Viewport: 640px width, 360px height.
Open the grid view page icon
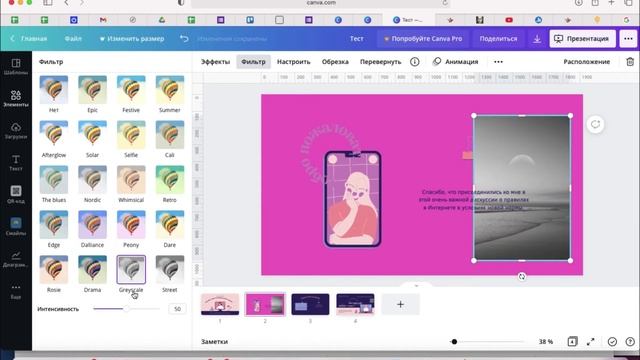click(572, 341)
